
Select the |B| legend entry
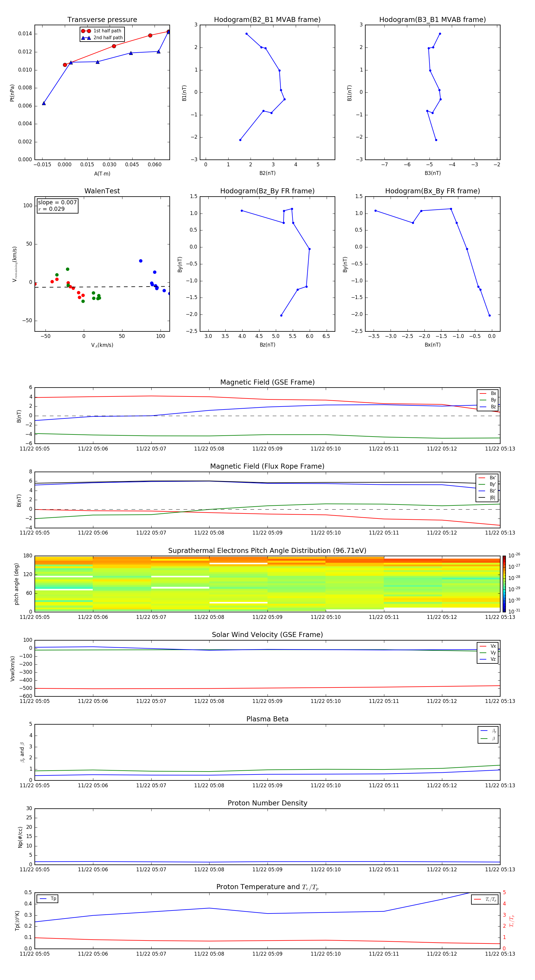coord(487,498)
